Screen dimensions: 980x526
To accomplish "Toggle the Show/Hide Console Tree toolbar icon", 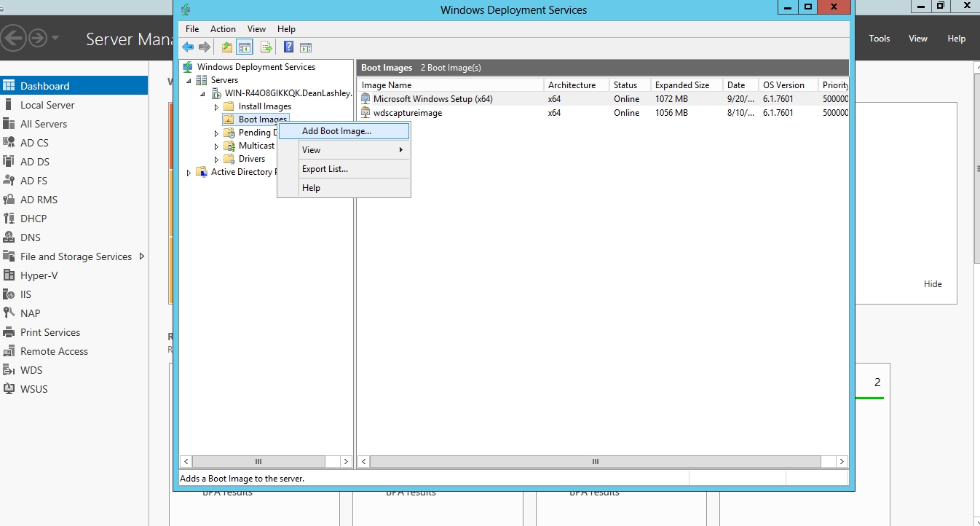I will pos(245,47).
